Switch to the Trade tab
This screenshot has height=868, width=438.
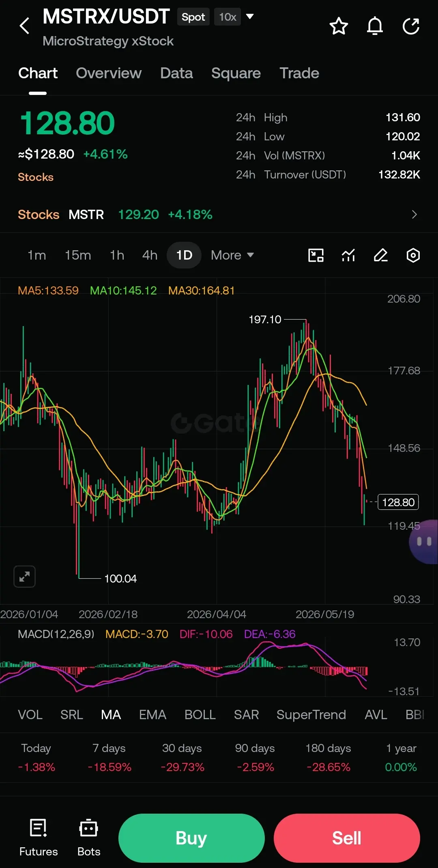point(299,73)
